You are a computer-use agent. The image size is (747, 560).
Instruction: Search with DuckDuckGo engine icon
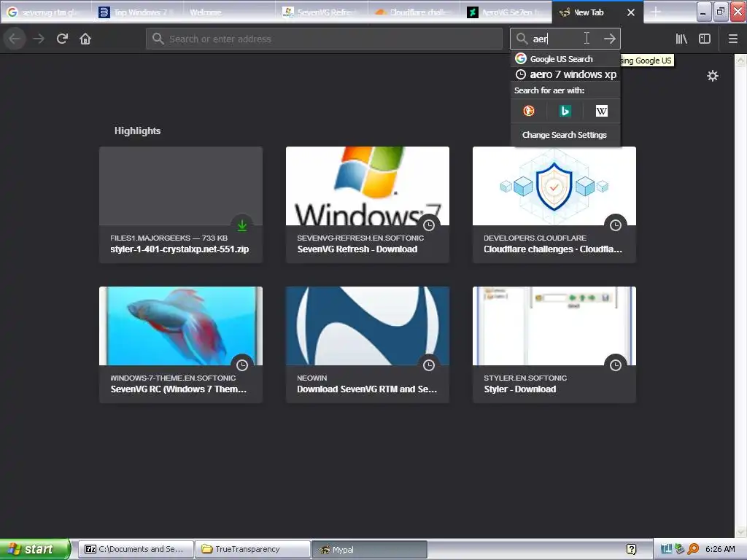529,111
